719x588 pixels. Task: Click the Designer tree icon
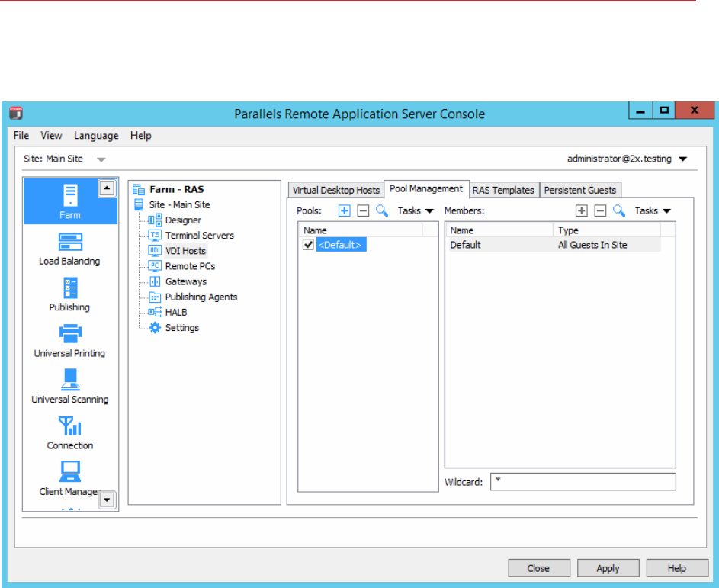155,220
